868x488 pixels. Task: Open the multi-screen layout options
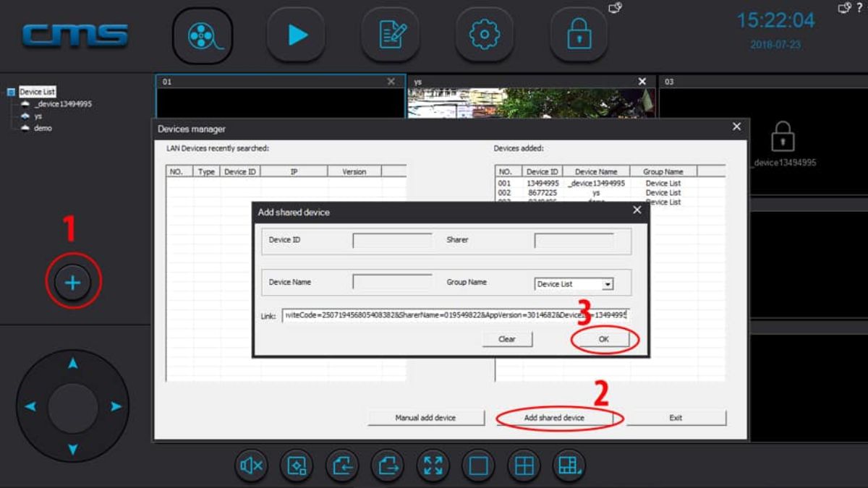[x=571, y=466]
